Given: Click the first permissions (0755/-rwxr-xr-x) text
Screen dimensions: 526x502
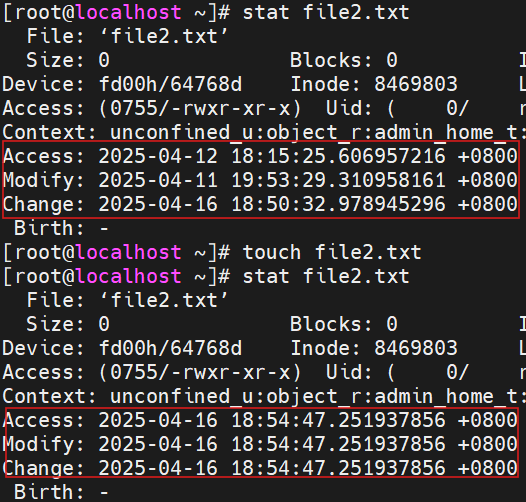Looking at the screenshot, I should (x=200, y=108).
